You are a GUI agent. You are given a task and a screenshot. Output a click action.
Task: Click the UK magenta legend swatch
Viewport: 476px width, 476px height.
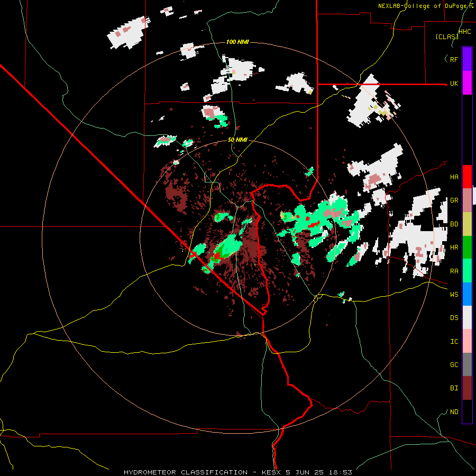pos(467,83)
